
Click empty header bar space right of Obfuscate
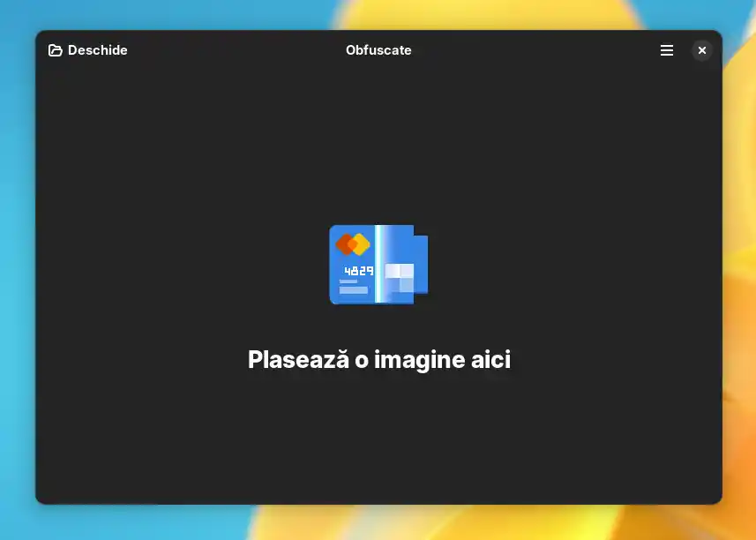tap(529, 50)
